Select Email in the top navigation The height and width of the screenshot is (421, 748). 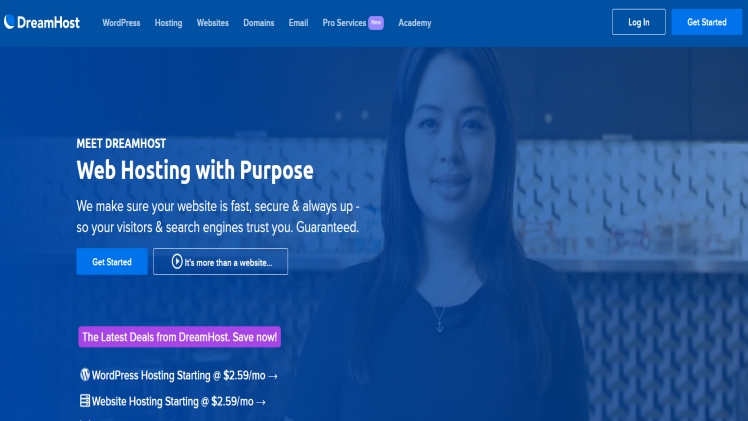pos(298,23)
